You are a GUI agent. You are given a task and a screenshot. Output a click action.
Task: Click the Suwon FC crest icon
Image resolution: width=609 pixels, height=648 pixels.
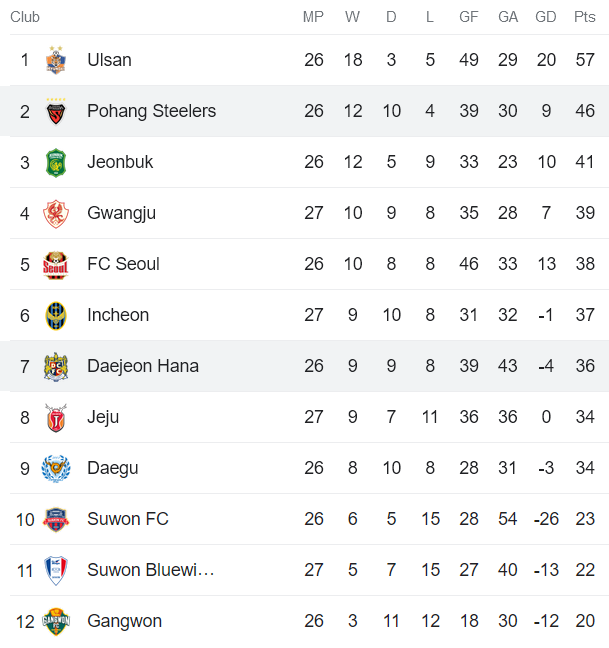point(55,519)
